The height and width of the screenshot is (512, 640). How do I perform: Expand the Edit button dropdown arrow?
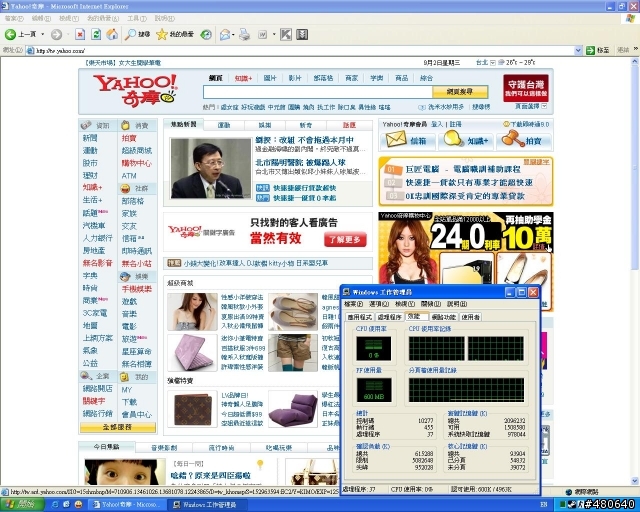274,35
